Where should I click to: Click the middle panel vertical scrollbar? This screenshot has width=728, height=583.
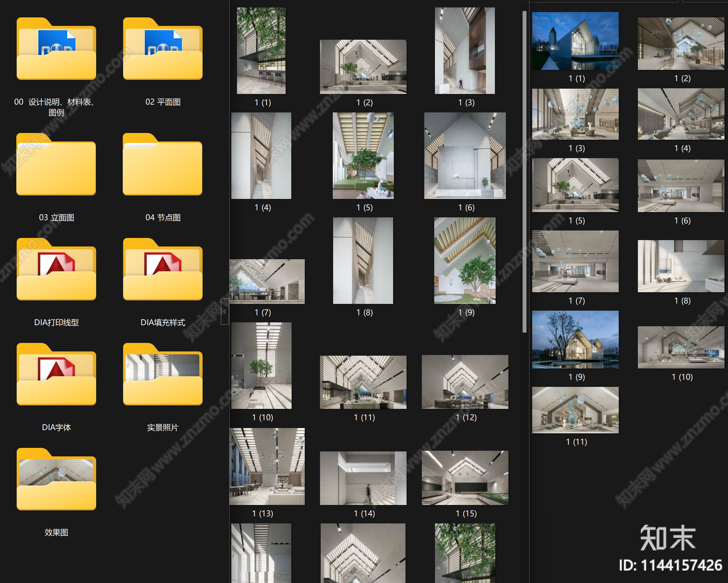[524, 172]
